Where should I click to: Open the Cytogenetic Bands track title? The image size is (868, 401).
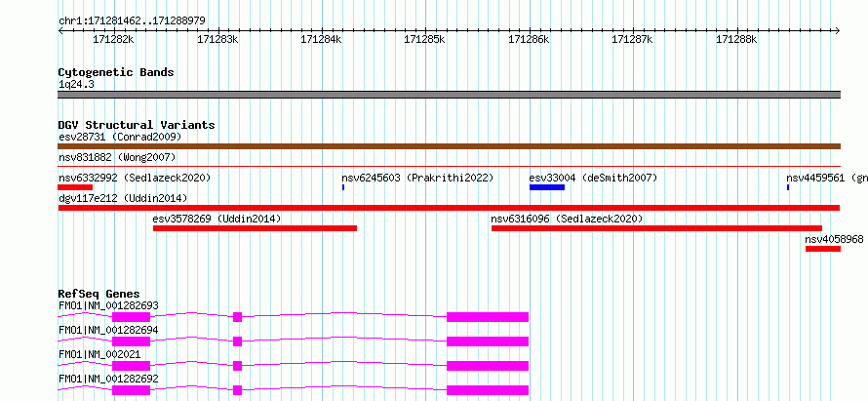(x=116, y=72)
